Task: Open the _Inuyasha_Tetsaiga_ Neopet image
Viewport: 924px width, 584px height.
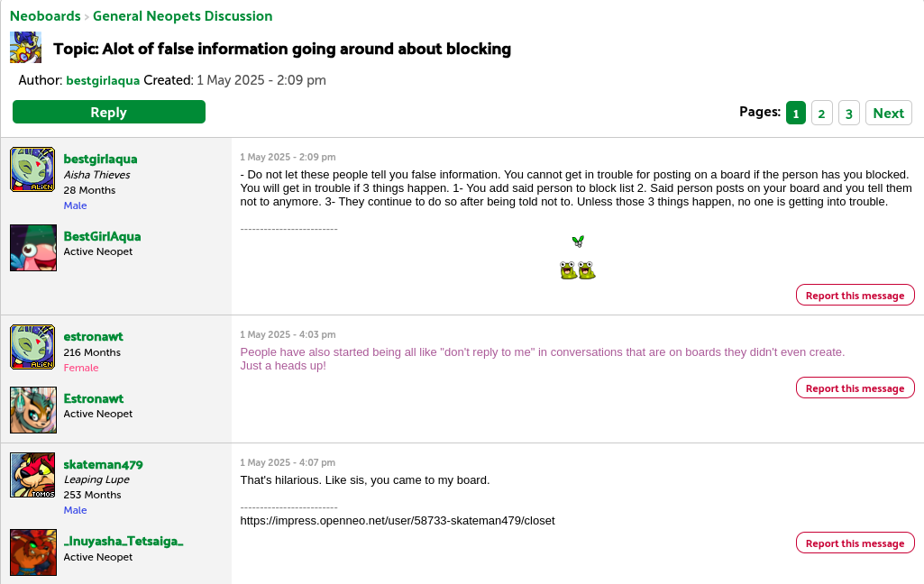Action: tap(33, 552)
